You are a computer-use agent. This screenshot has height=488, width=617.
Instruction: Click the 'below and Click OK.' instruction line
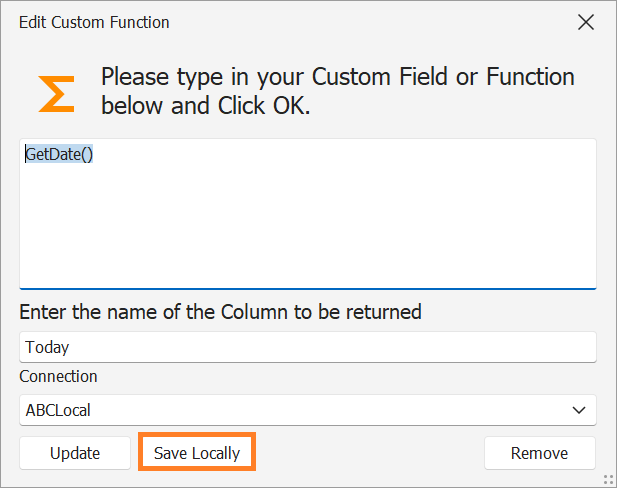(206, 106)
